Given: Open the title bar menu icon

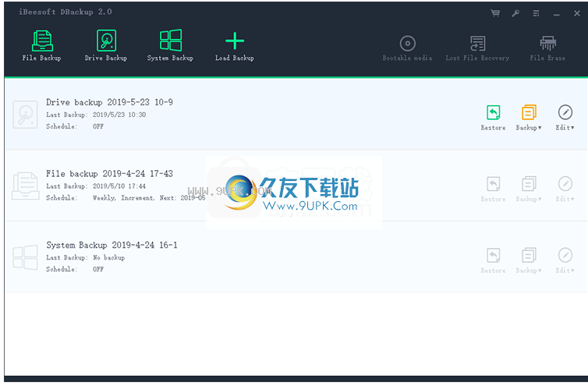Looking at the screenshot, I should pyautogui.click(x=537, y=13).
